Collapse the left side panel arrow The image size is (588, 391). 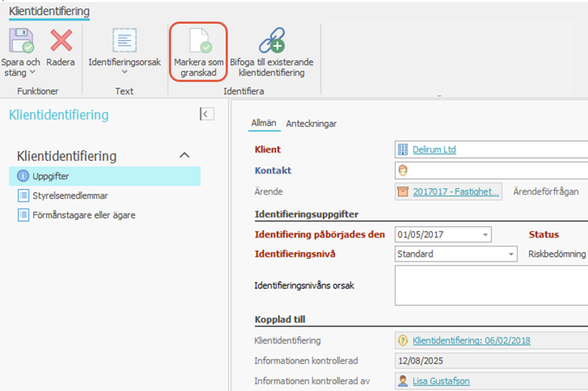pyautogui.click(x=207, y=113)
